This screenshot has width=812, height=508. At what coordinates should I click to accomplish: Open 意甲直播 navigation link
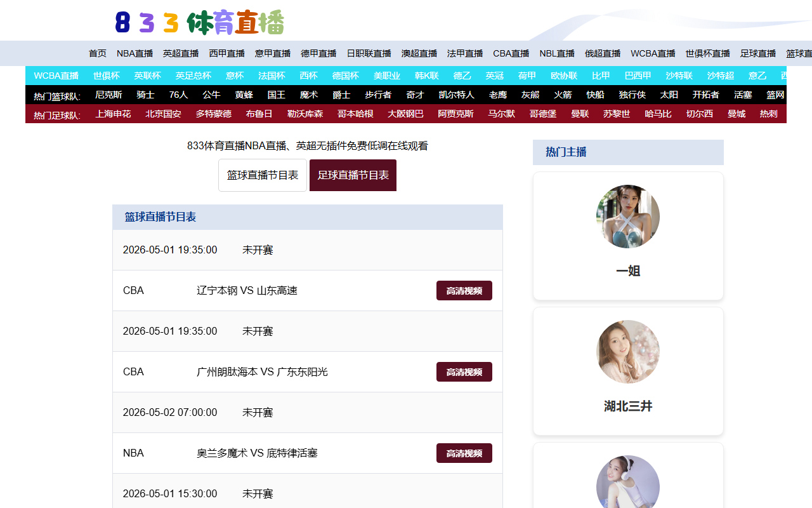tap(273, 53)
